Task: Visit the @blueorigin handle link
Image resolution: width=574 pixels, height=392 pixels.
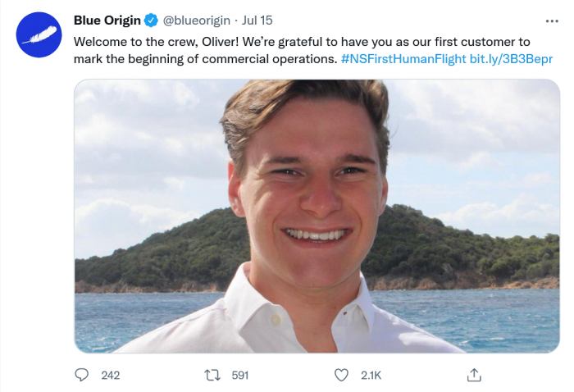Action: (198, 20)
